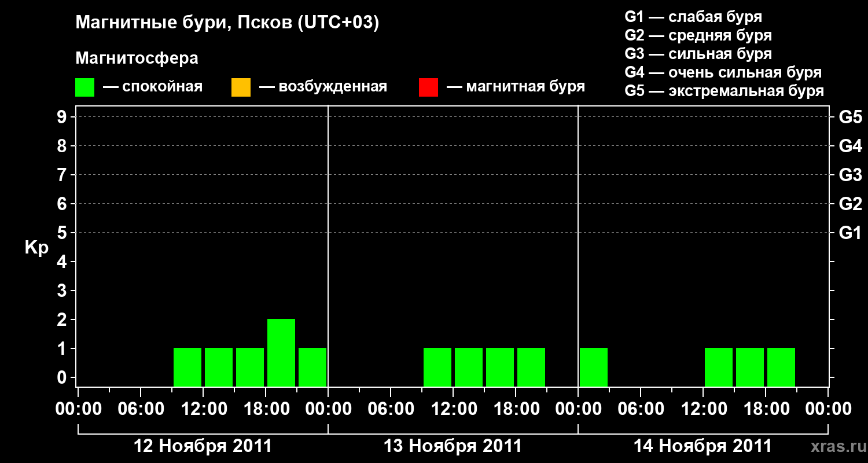The height and width of the screenshot is (463, 868).
Task: Click the red 'магнитная буря' legend swatch
Action: coord(428,87)
